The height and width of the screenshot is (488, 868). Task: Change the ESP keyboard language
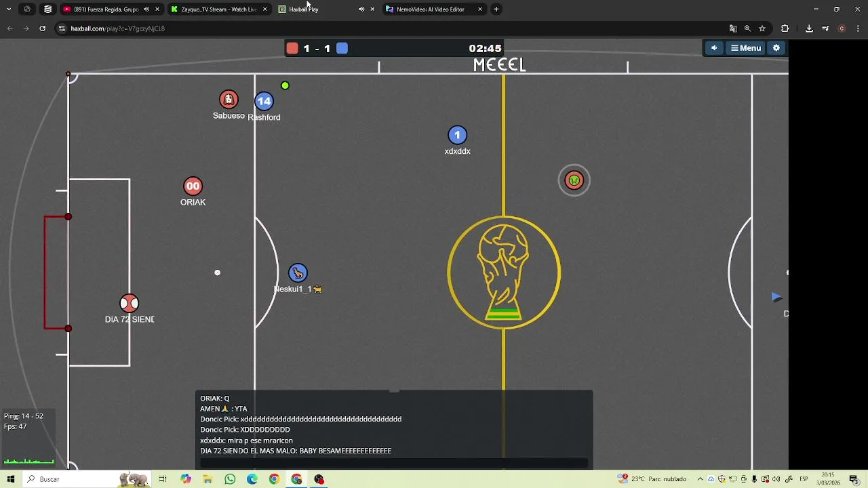coord(804,479)
